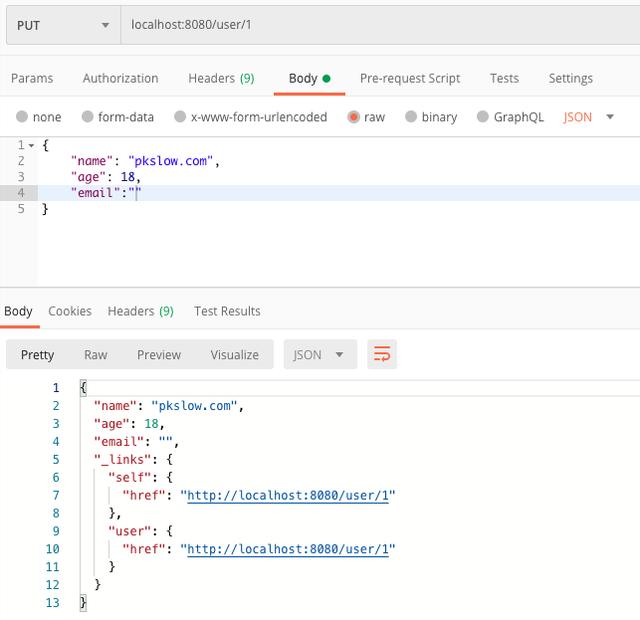Open the Test Results tab
Screen dimensions: 640x620
[227, 311]
